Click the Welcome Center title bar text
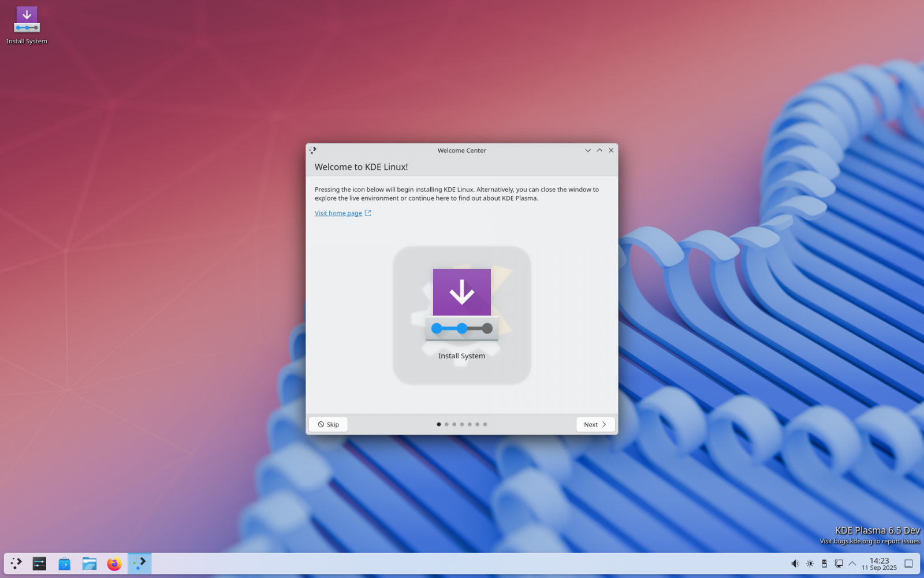Image resolution: width=924 pixels, height=578 pixels. tap(461, 150)
